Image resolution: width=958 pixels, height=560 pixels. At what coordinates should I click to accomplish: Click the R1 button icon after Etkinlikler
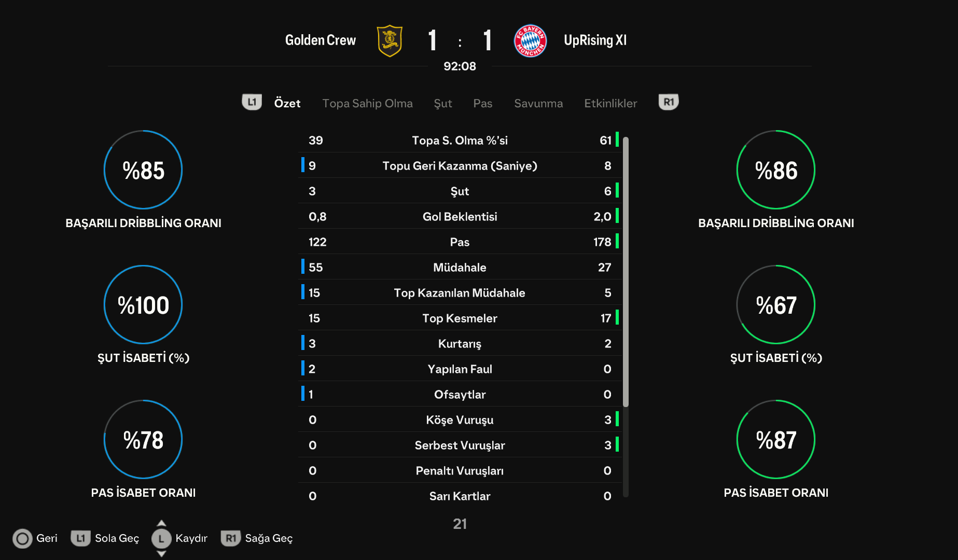point(669,102)
